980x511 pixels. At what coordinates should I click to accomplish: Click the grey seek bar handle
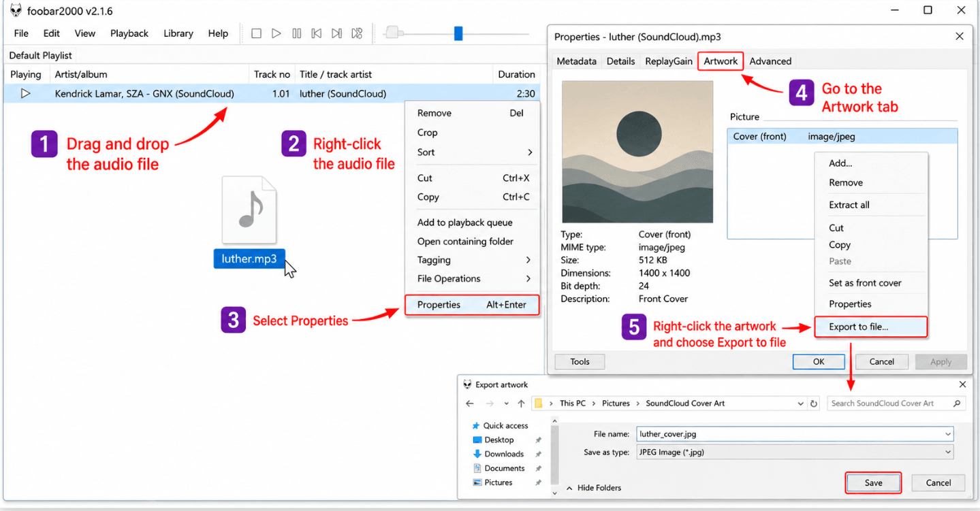tap(393, 33)
